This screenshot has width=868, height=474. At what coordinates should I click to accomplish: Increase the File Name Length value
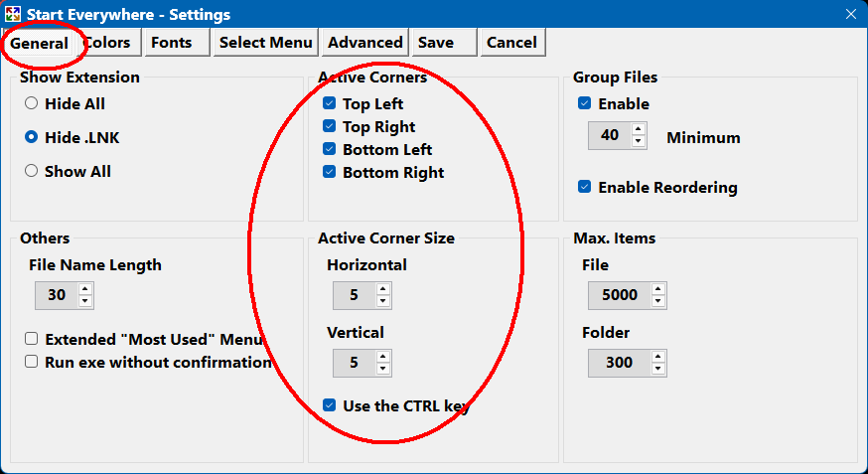[85, 289]
